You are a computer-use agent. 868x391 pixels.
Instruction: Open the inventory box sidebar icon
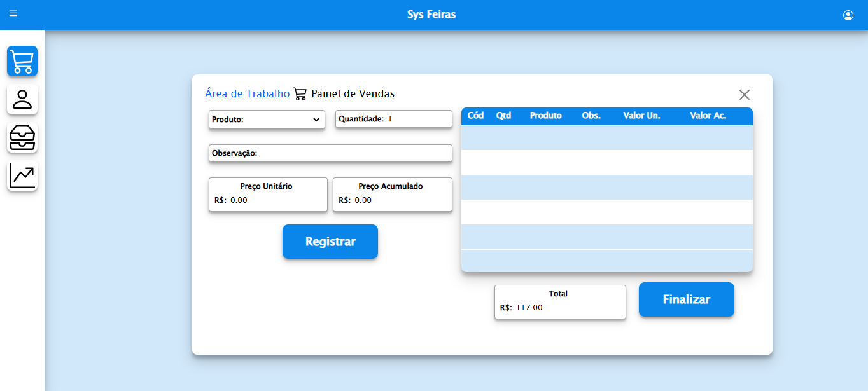point(22,137)
